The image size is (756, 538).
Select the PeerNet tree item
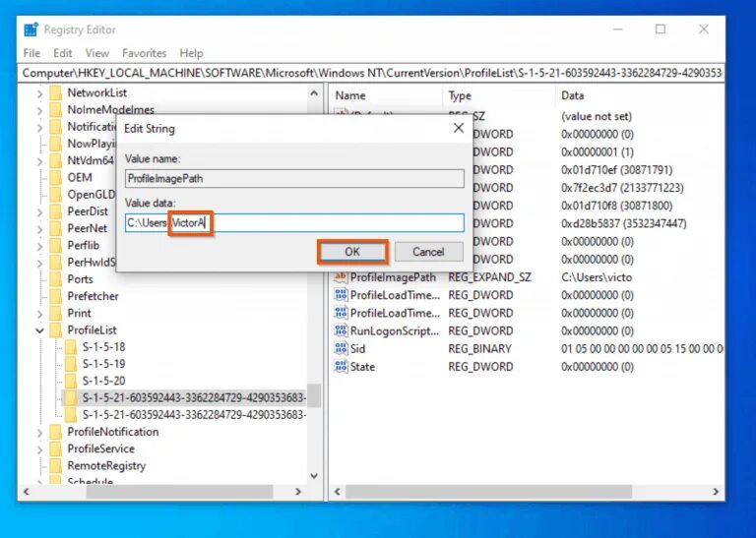(88, 228)
